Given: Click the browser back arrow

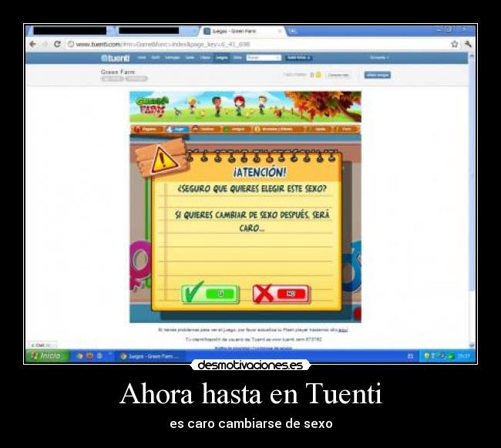Looking at the screenshot, I should [32, 44].
